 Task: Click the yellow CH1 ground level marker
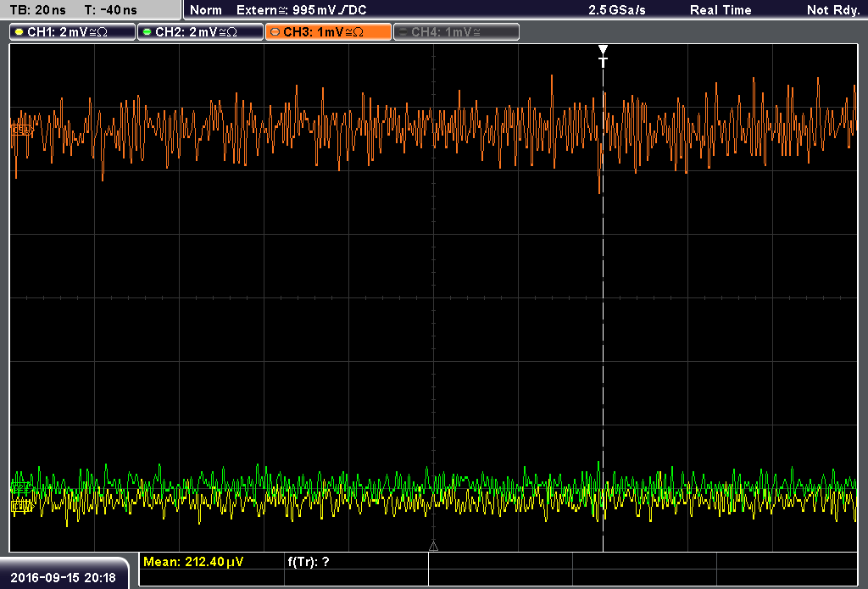pyautogui.click(x=21, y=505)
